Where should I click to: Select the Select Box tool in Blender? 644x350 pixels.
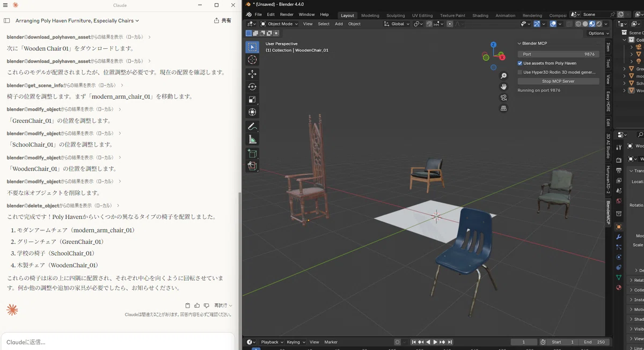(x=252, y=47)
